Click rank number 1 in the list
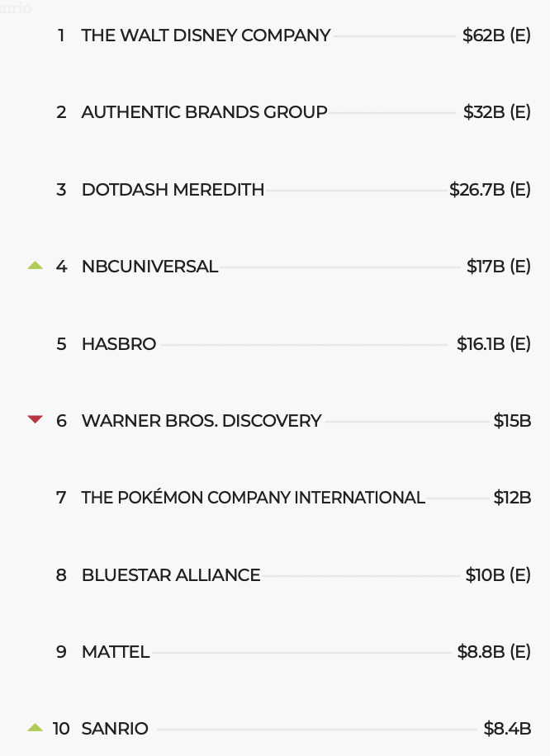The width and height of the screenshot is (550, 756). point(61,35)
